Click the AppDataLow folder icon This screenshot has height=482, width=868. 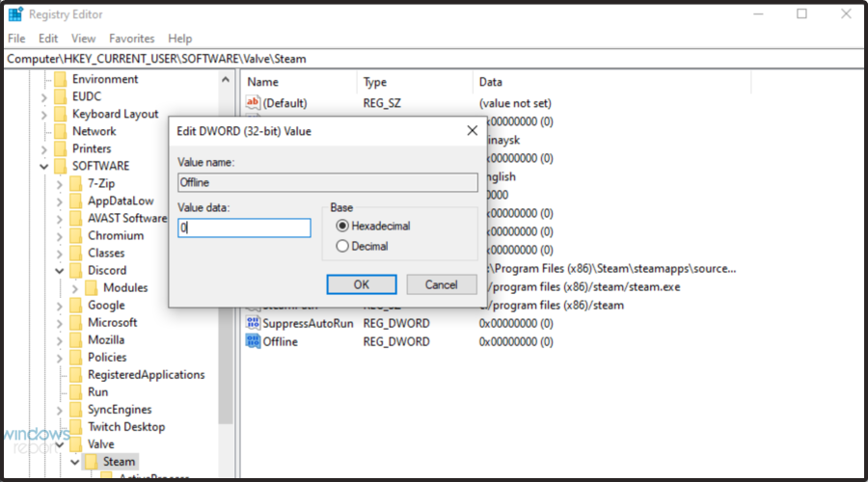pos(76,201)
